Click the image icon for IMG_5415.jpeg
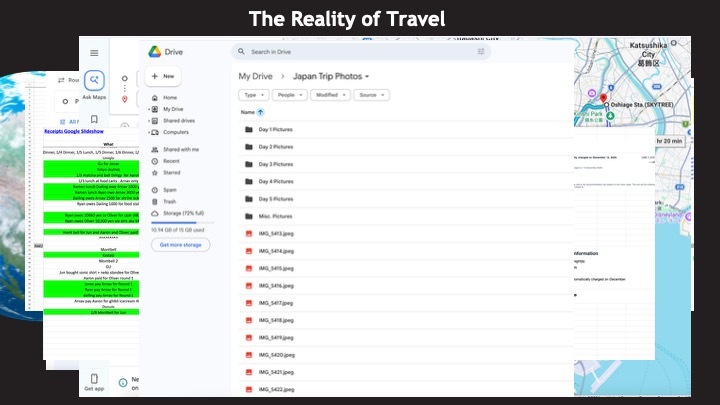The image size is (720, 405). (x=249, y=268)
